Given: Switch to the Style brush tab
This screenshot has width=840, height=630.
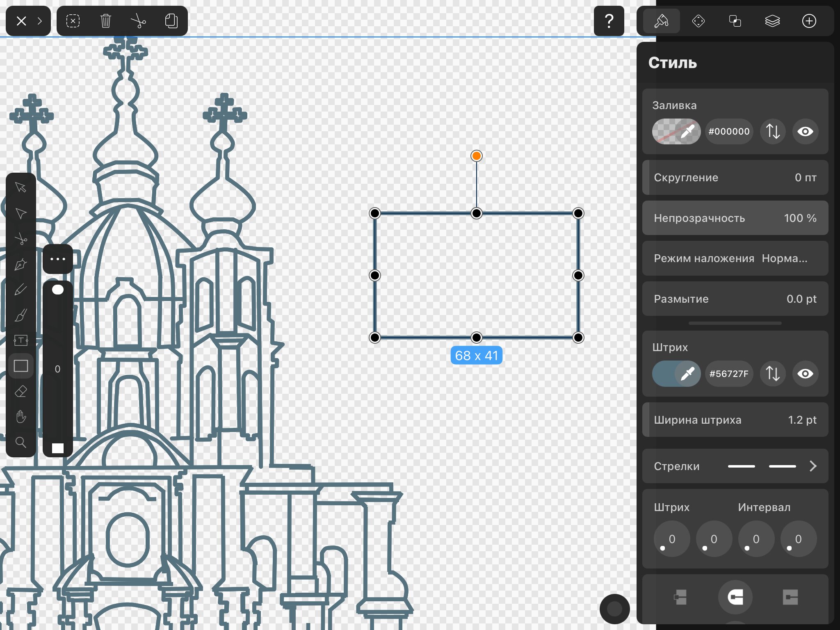Looking at the screenshot, I should click(661, 21).
